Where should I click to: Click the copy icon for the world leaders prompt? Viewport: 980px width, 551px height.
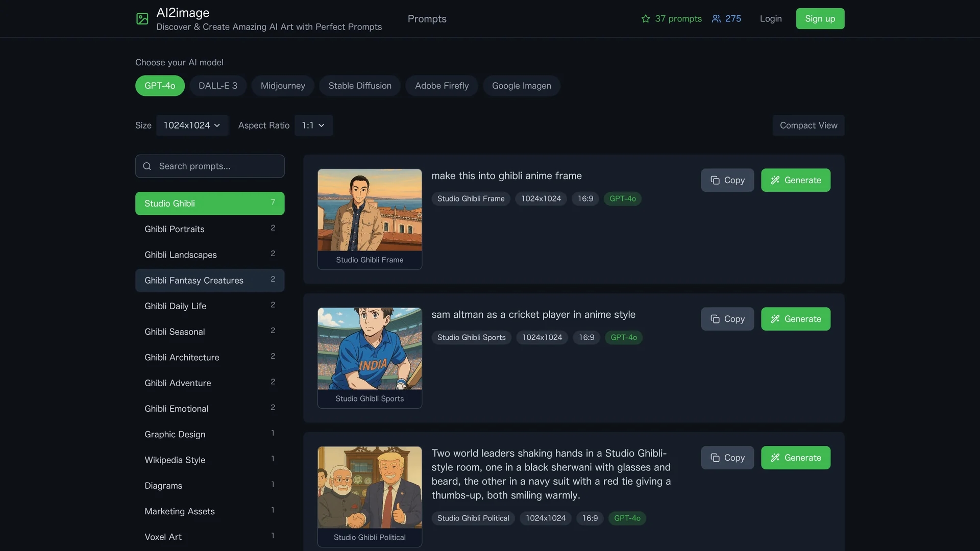coord(715,458)
